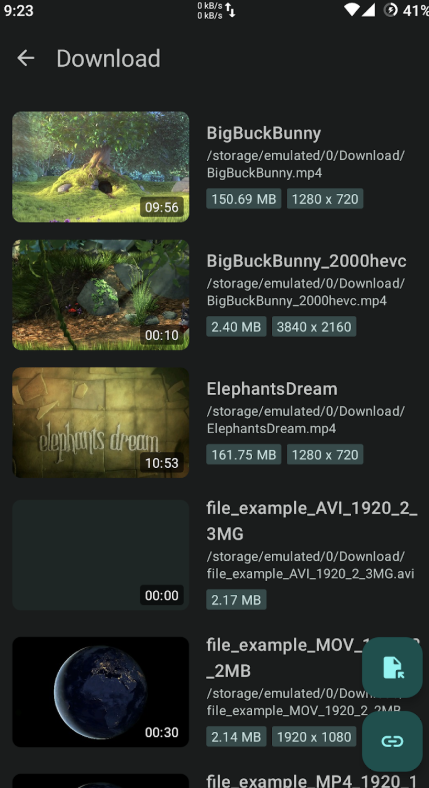
Task: Tap the cellular signal status icon
Action: [368, 10]
